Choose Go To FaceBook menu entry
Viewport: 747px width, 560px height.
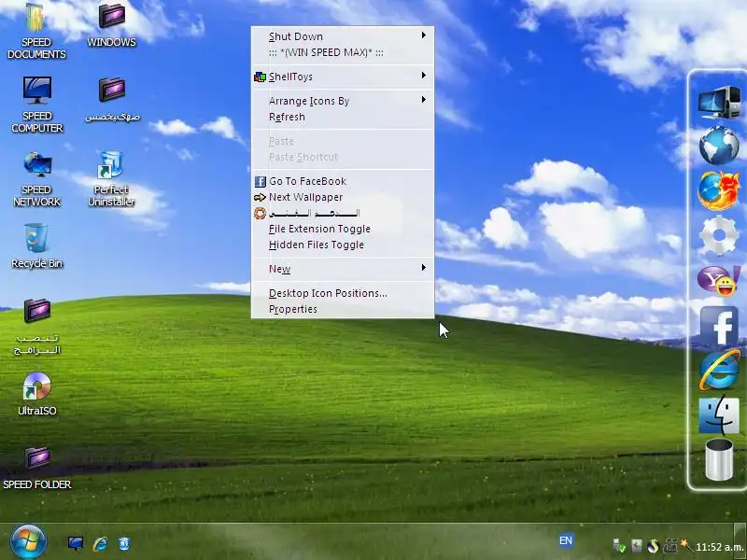343,181
